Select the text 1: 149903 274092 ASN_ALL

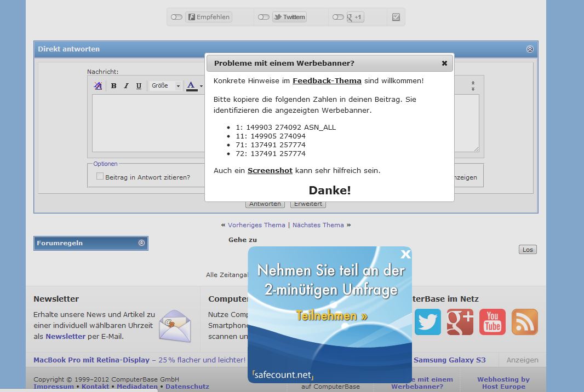click(285, 128)
